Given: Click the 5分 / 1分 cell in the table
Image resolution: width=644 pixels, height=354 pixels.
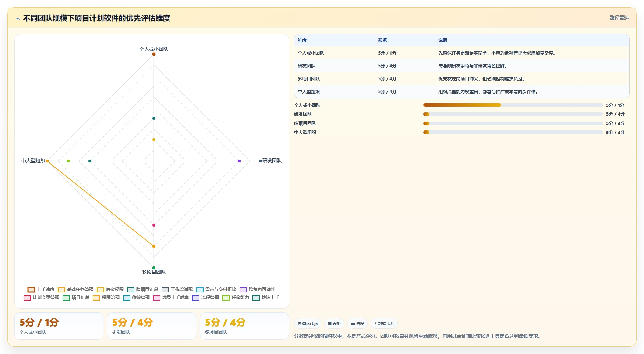Looking at the screenshot, I should [x=387, y=53].
